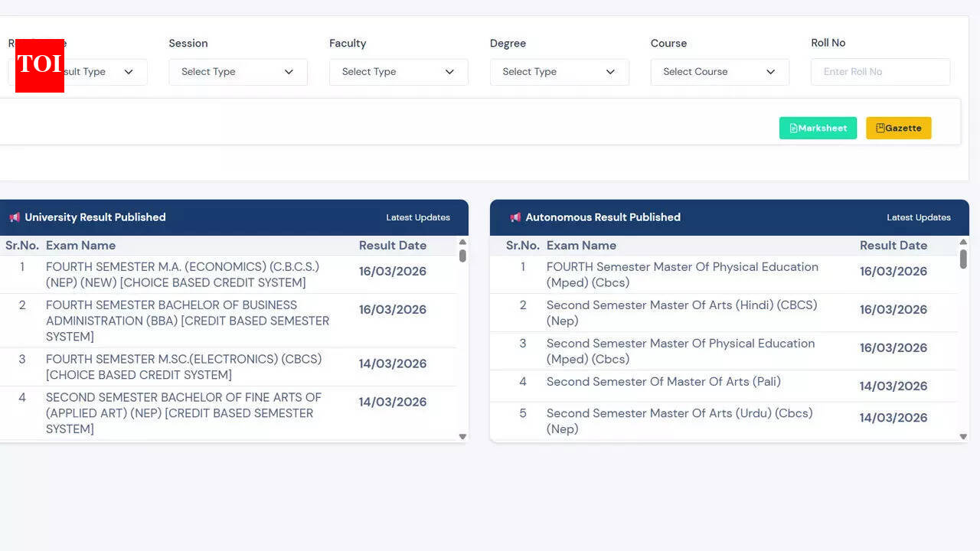Viewport: 980px width, 551px height.
Task: Click Latest Updates in Autonomous Result header
Action: 918,217
